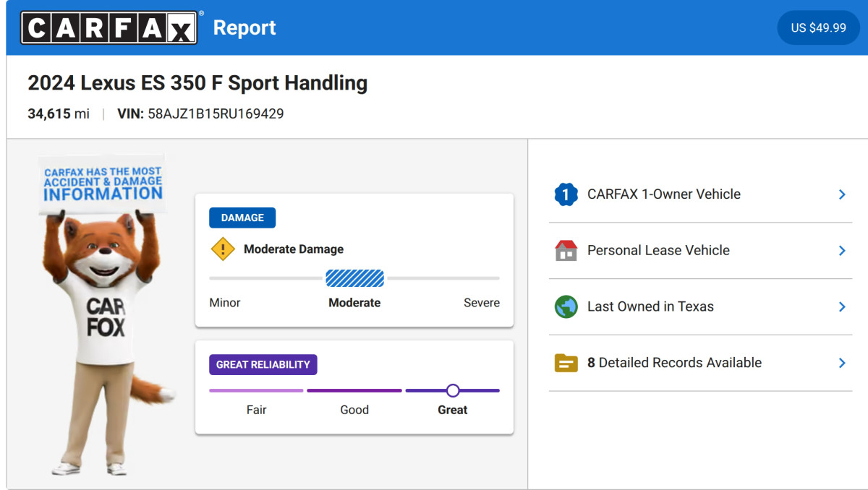
Task: Click the Severe damage scale label
Action: [x=482, y=303]
